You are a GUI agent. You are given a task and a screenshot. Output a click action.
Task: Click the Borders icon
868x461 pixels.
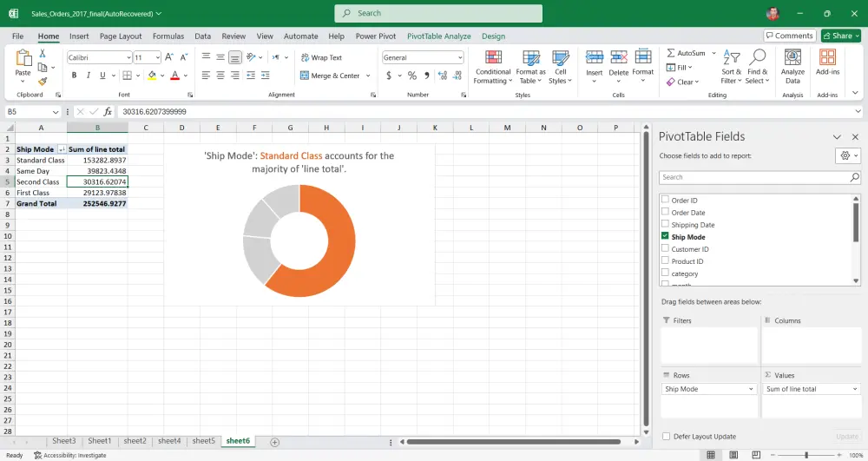[128, 76]
